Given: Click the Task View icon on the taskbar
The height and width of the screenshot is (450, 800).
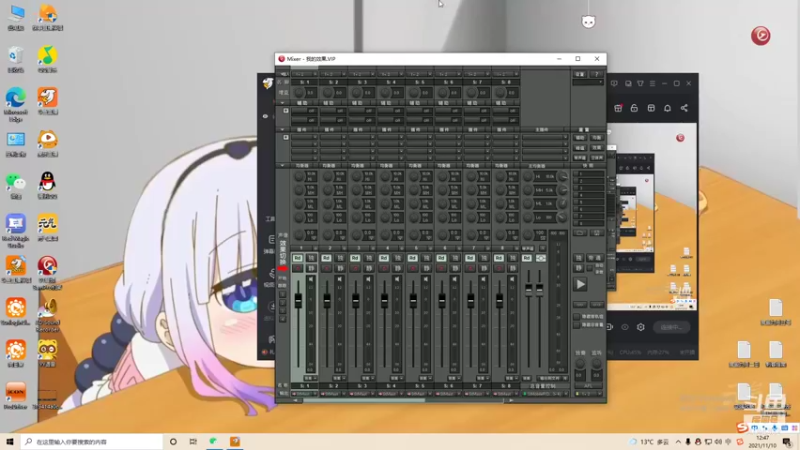Looking at the screenshot, I should [193, 441].
